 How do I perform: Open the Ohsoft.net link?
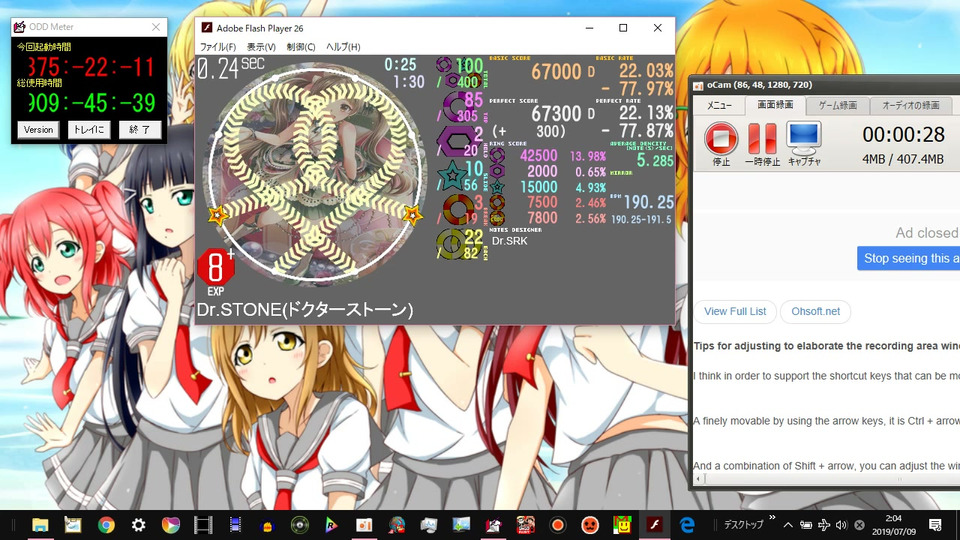[816, 312]
